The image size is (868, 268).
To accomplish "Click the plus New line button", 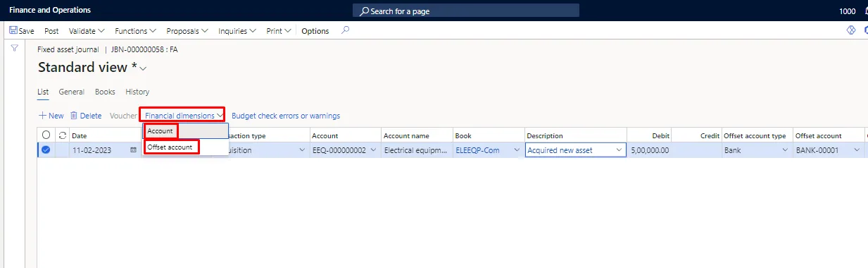I will point(51,116).
